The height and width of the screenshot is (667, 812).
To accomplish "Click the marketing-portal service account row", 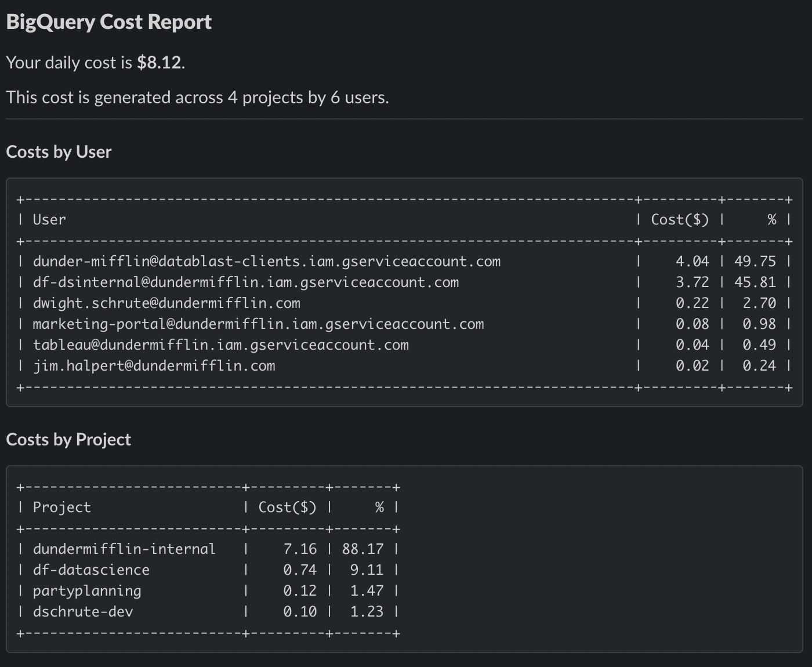I will point(259,324).
